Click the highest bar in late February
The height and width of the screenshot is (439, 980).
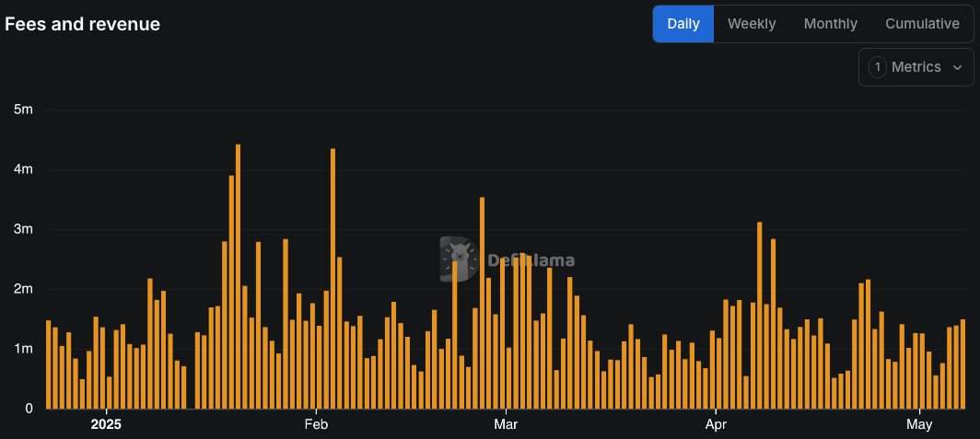482,304
